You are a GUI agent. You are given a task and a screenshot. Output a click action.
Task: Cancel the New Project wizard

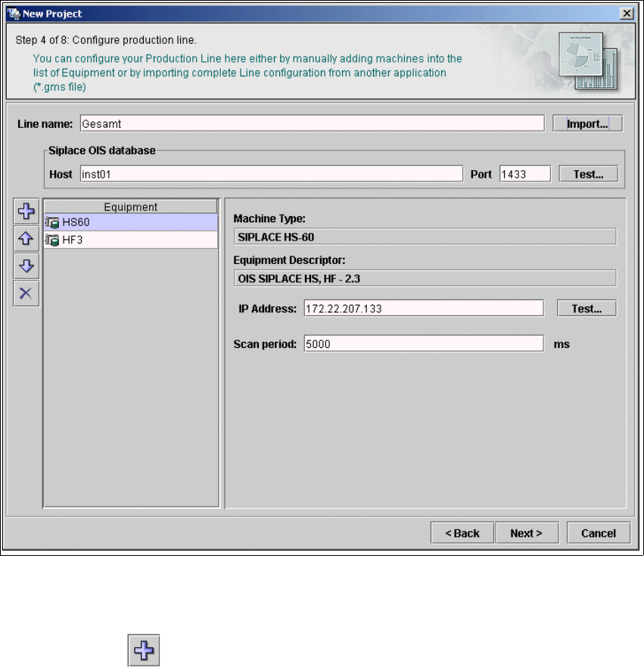(599, 533)
